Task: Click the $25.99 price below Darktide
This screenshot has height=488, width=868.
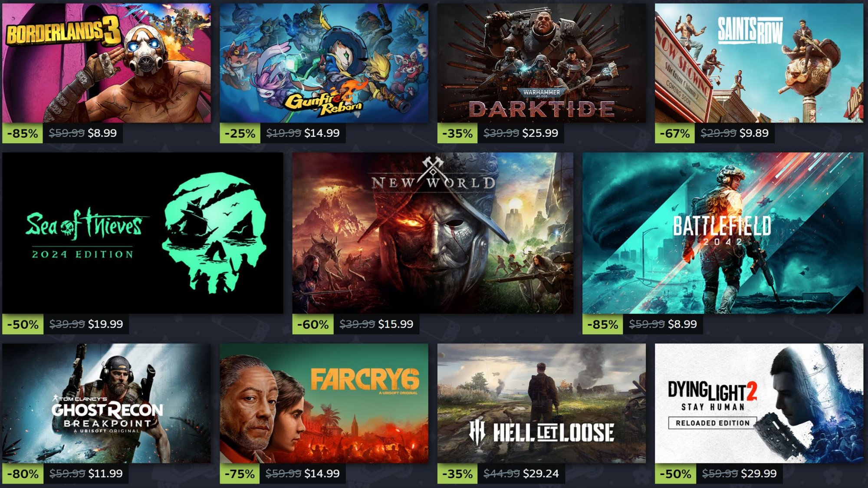Action: click(x=540, y=133)
